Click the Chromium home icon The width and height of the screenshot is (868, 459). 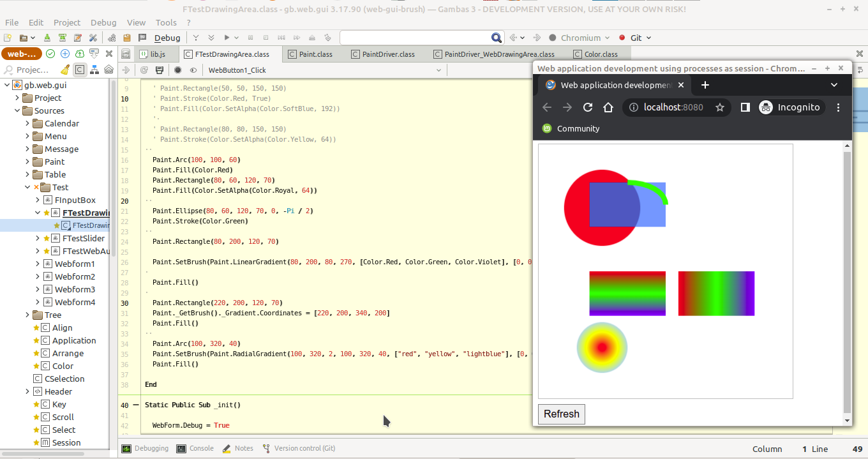point(608,107)
